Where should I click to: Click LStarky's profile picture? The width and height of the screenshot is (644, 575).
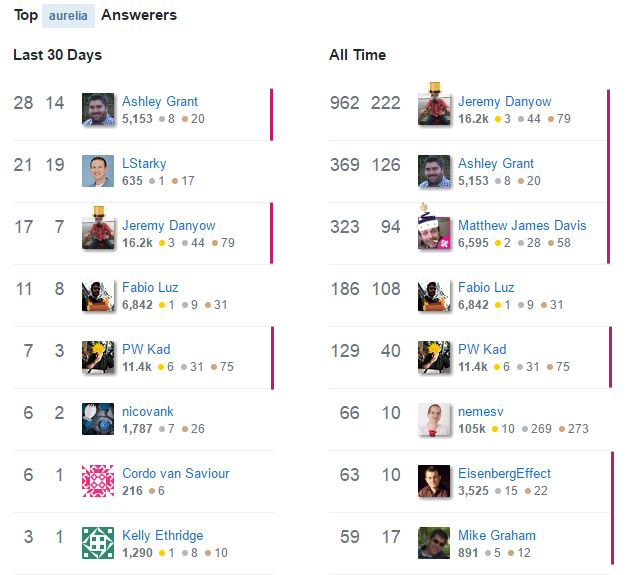pos(98,171)
